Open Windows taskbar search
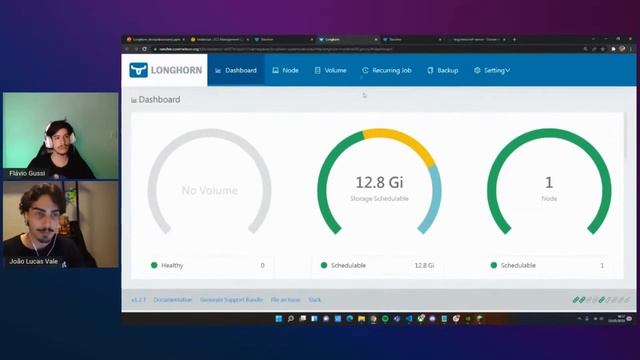This screenshot has width=640, height=360. click(291, 319)
